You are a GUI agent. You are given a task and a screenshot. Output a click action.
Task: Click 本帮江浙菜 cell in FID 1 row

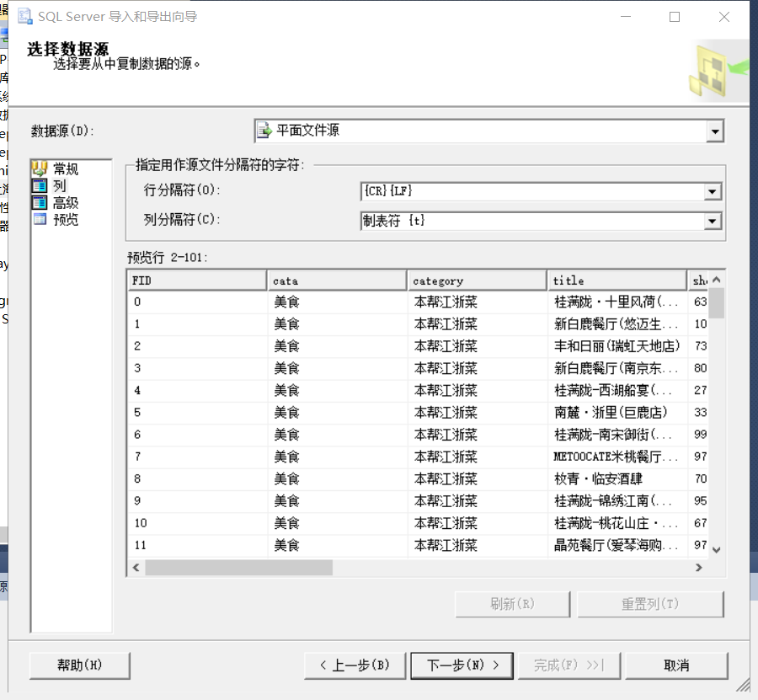point(478,324)
